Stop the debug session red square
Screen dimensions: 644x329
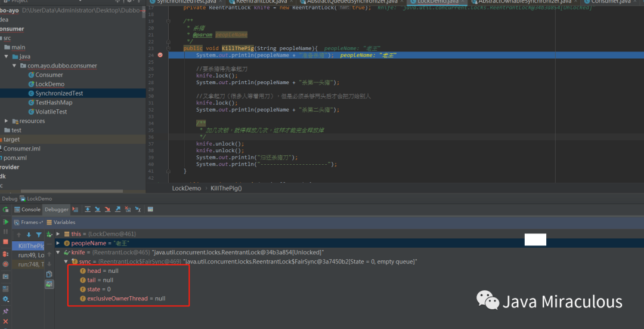(x=5, y=242)
